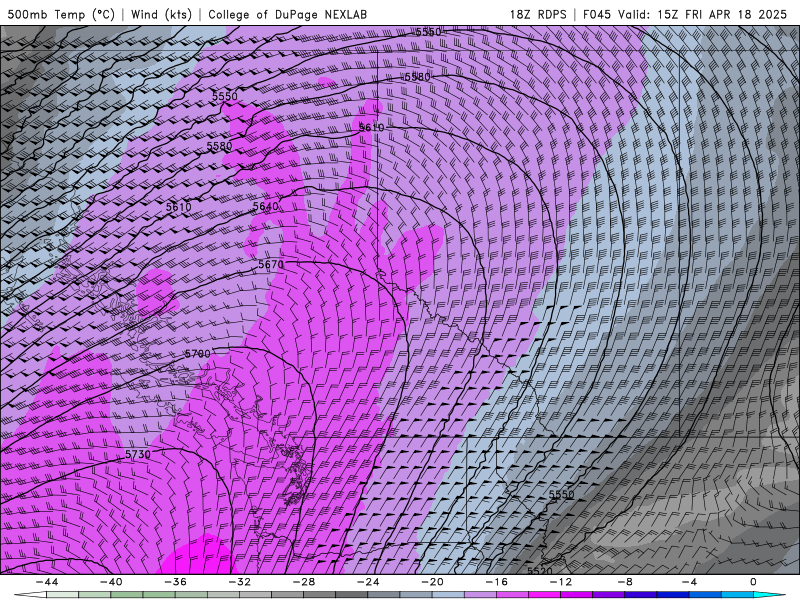Click the 'F045' forecast hour text
This screenshot has width=800, height=600.
pyautogui.click(x=596, y=14)
